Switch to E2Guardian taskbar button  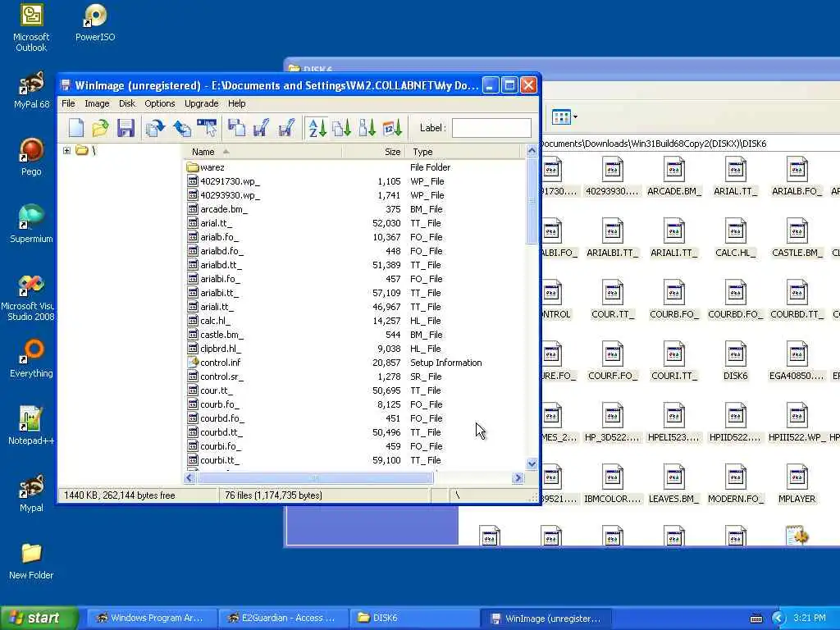[x=283, y=618]
